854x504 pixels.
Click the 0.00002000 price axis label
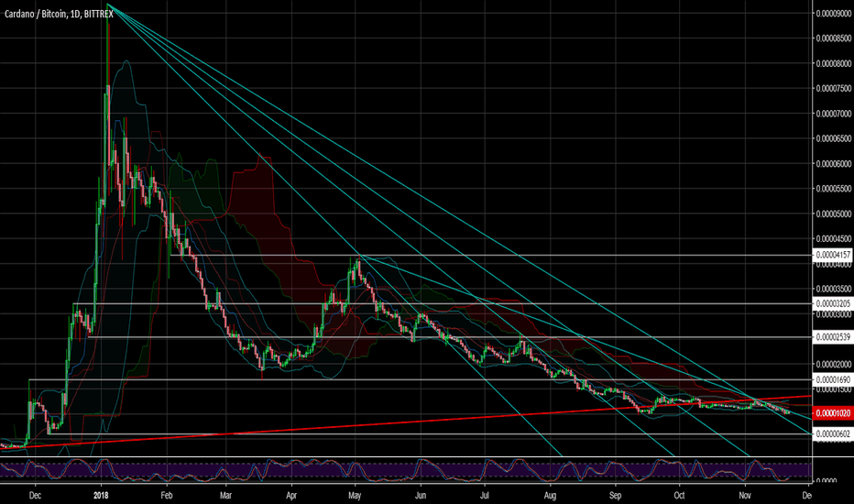point(833,365)
